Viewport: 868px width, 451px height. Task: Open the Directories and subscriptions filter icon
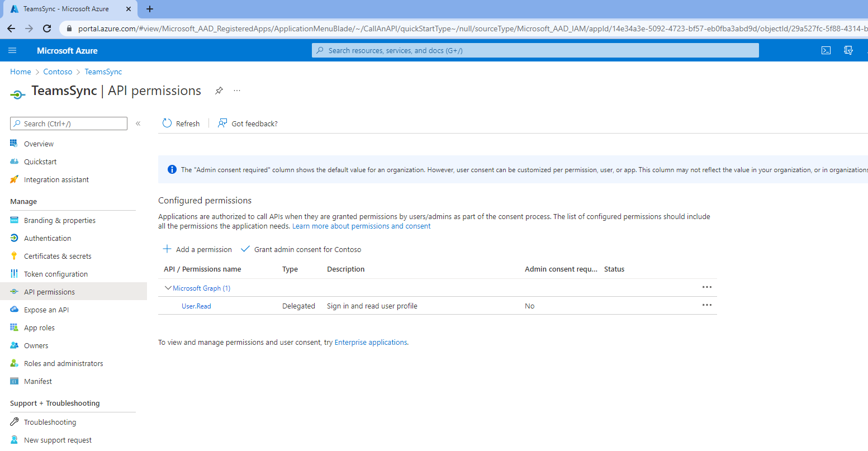pos(848,50)
